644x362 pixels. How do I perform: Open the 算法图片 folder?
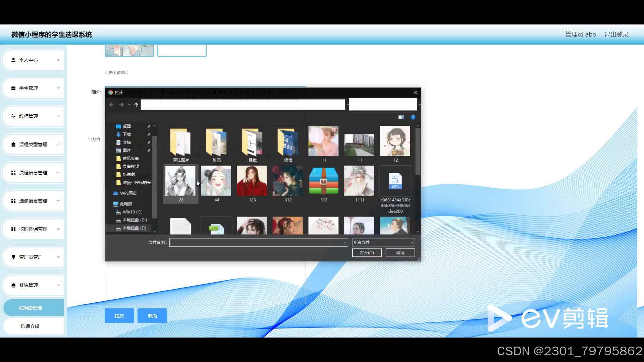181,142
